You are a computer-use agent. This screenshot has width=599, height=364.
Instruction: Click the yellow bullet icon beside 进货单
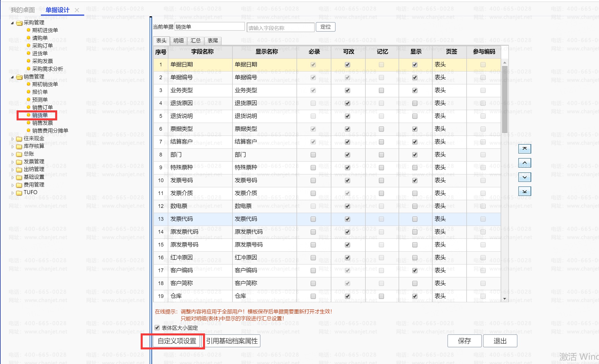click(x=28, y=53)
